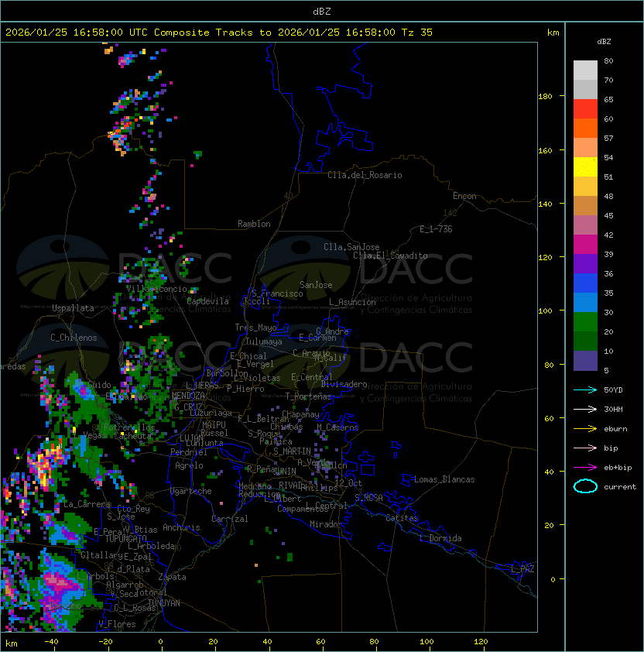
Task: Click the TUPUNGATO label on map
Action: 125,538
